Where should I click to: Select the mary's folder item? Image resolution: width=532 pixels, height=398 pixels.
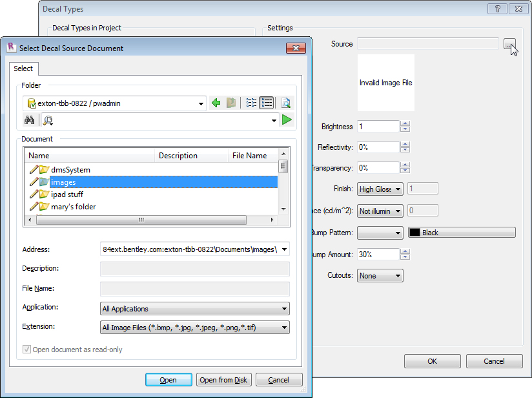(x=74, y=207)
